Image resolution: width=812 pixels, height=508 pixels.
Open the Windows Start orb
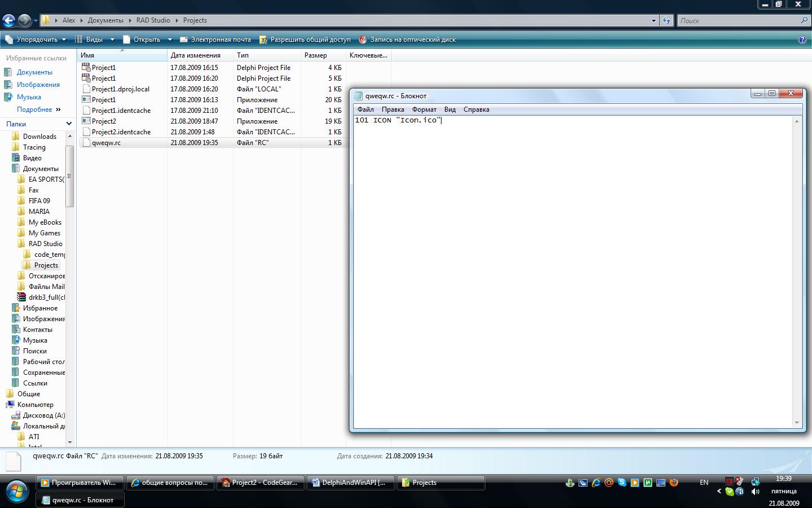[x=16, y=491]
